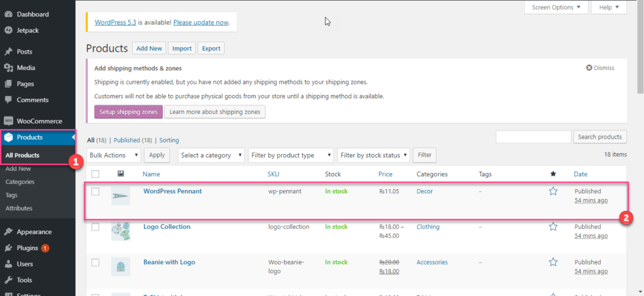The height and width of the screenshot is (296, 644).
Task: Sort the table by Date column
Action: [580, 174]
